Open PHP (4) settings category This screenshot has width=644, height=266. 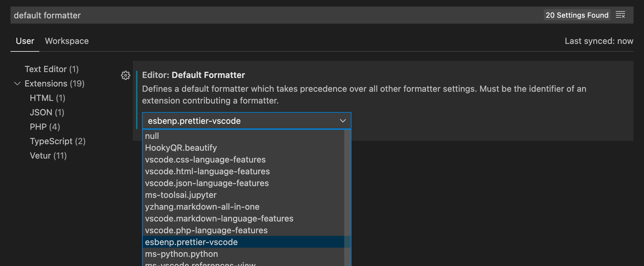click(45, 127)
